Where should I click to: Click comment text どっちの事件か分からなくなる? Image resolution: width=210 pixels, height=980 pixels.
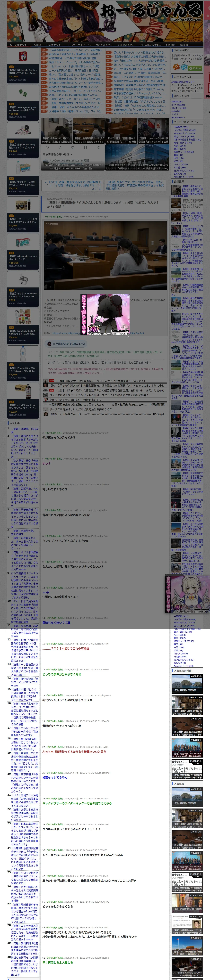point(62,674)
